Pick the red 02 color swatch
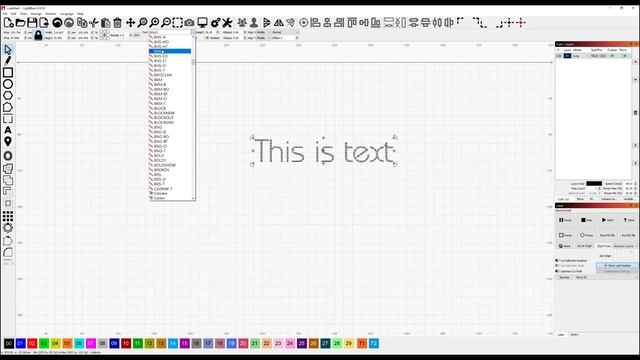Image resolution: width=640 pixels, height=360 pixels. pyautogui.click(x=32, y=344)
